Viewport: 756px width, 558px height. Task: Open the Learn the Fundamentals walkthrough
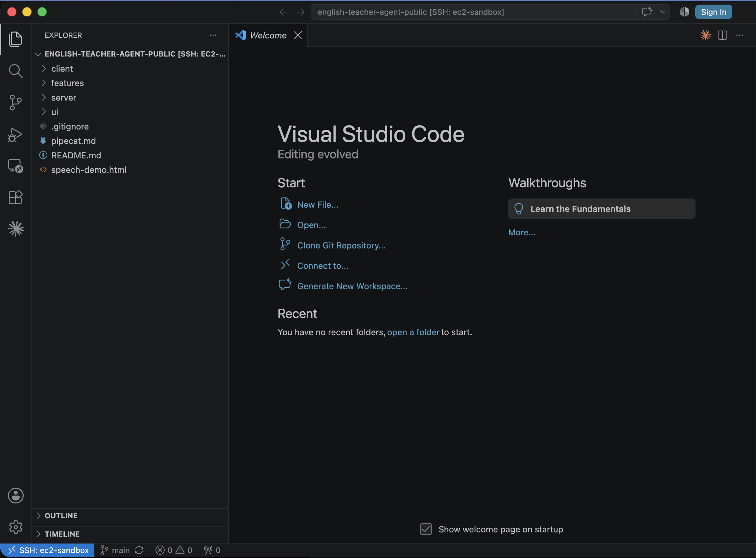pyautogui.click(x=602, y=209)
